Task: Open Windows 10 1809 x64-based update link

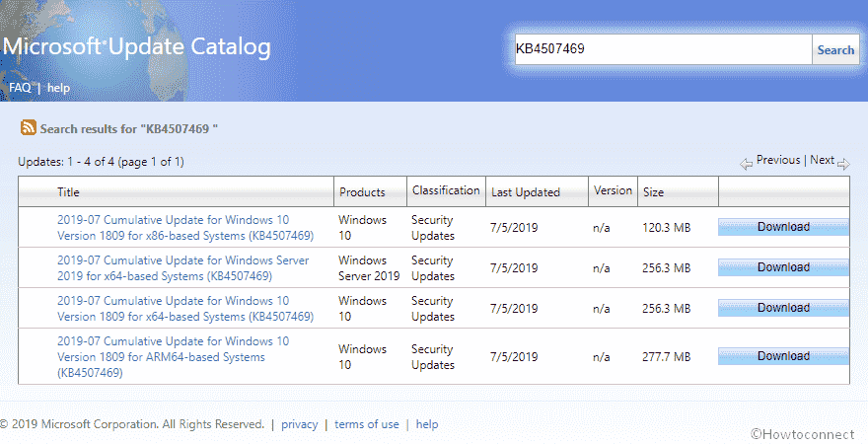Action: click(185, 309)
